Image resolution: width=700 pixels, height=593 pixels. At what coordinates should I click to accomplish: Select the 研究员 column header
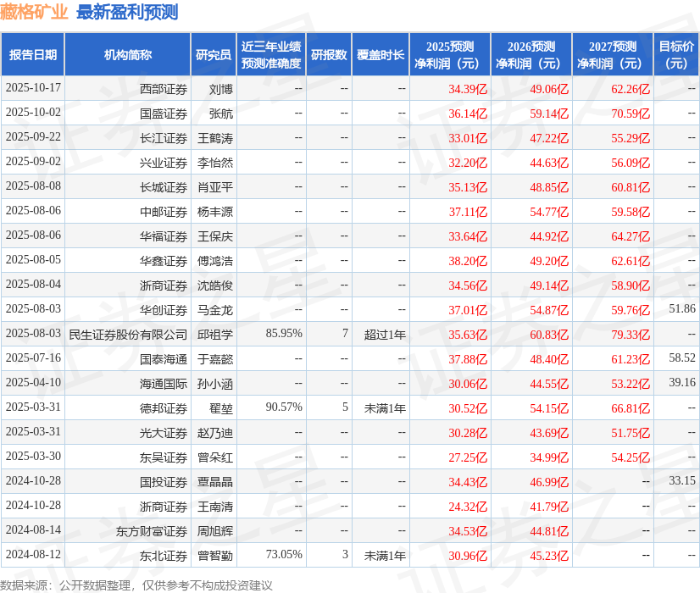(x=214, y=54)
